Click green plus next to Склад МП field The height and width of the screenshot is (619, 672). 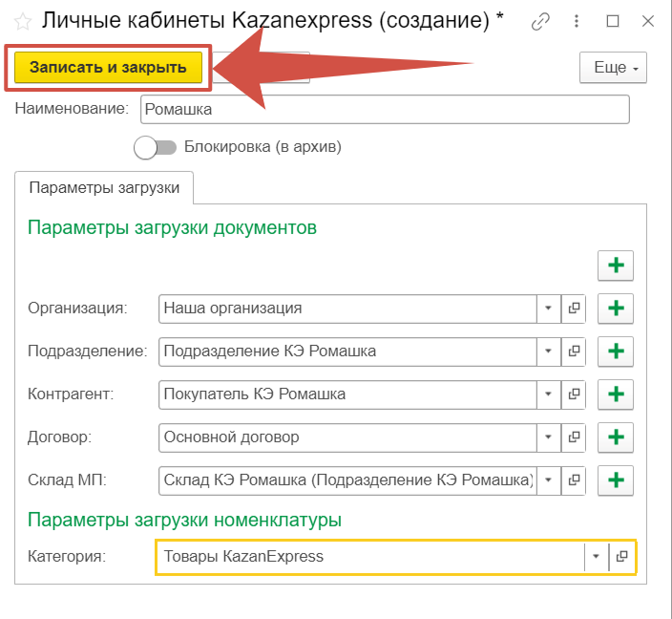[616, 480]
